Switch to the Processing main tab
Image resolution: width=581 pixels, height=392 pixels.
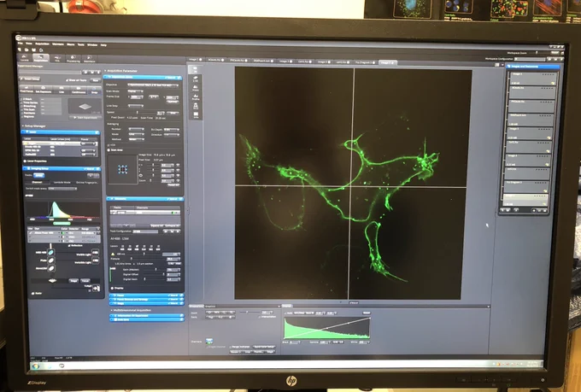point(73,59)
